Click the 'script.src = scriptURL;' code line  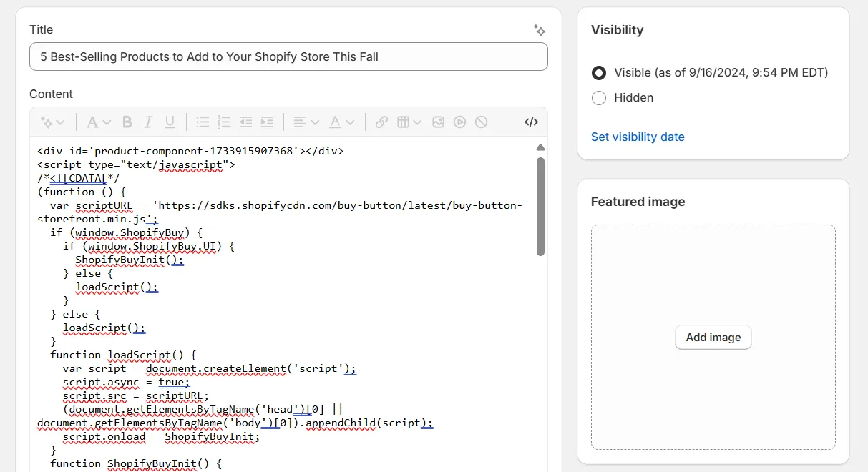(136, 395)
